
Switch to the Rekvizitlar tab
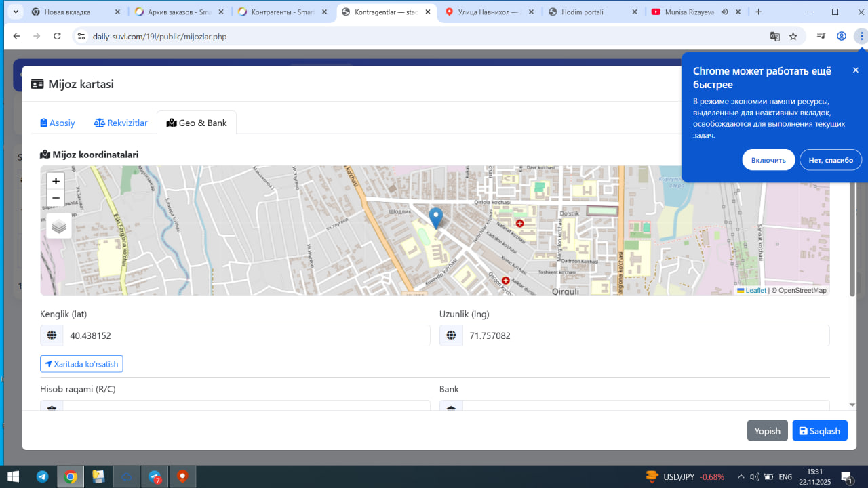click(121, 123)
